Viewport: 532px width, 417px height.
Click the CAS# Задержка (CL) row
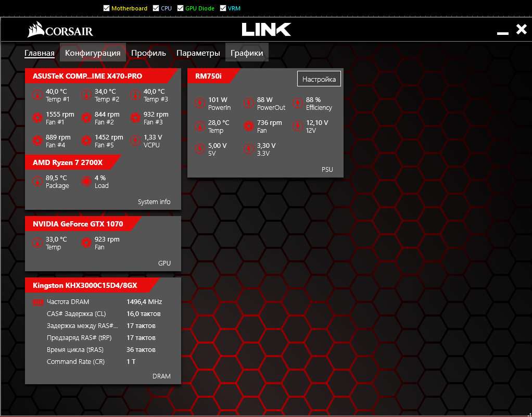click(x=104, y=314)
